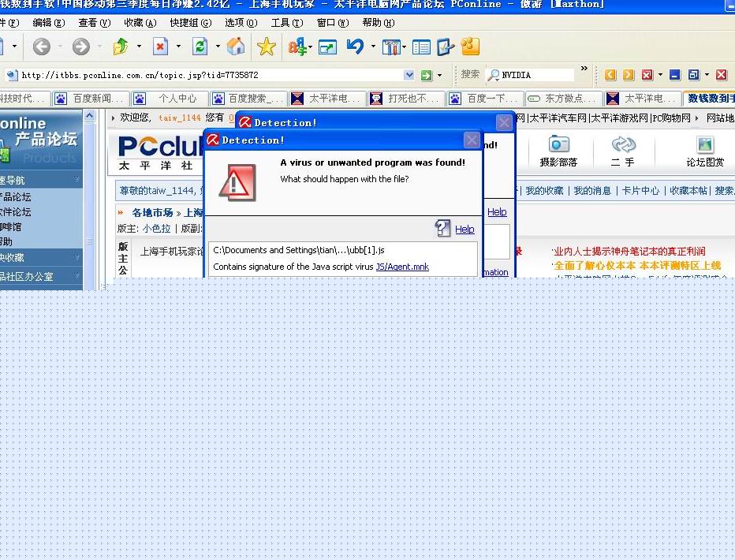Open the 我的收藏 link
735x560 pixels.
(x=544, y=191)
